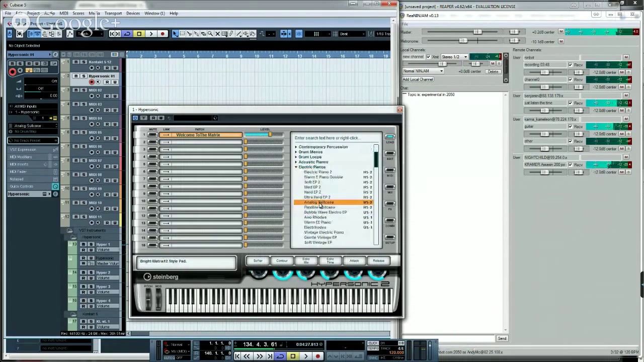The width and height of the screenshot is (644, 362).
Task: Mute the Kontakt 5 12 track
Action: [76, 62]
